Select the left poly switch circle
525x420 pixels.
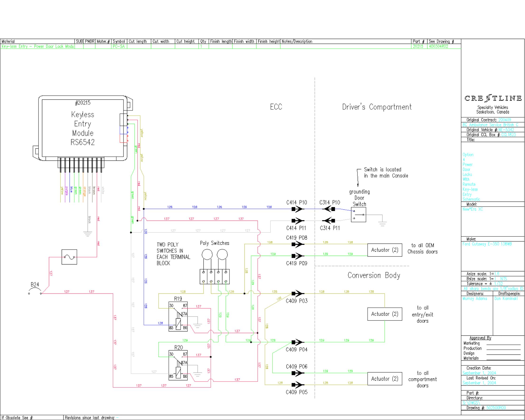coord(207,255)
